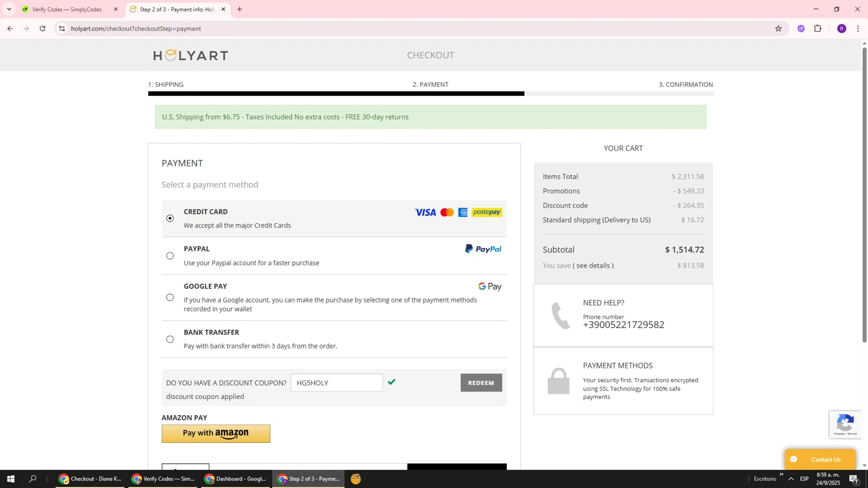Select Google Pay payment method

click(x=170, y=297)
